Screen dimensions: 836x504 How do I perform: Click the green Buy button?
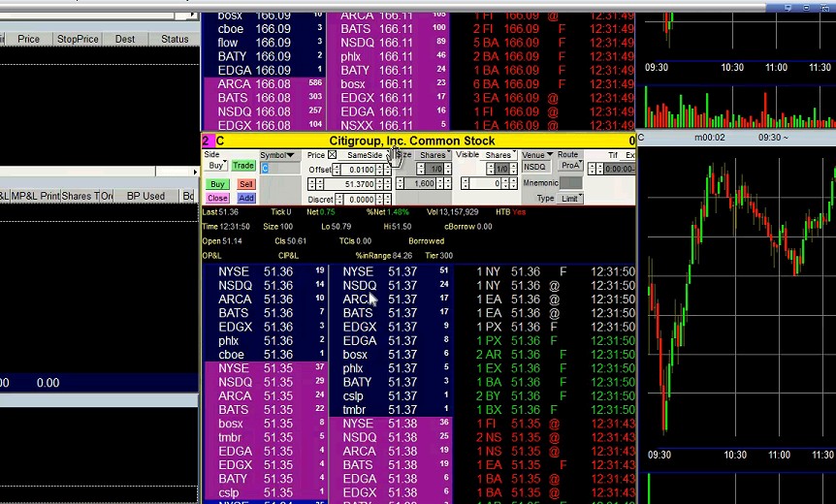[x=217, y=184]
